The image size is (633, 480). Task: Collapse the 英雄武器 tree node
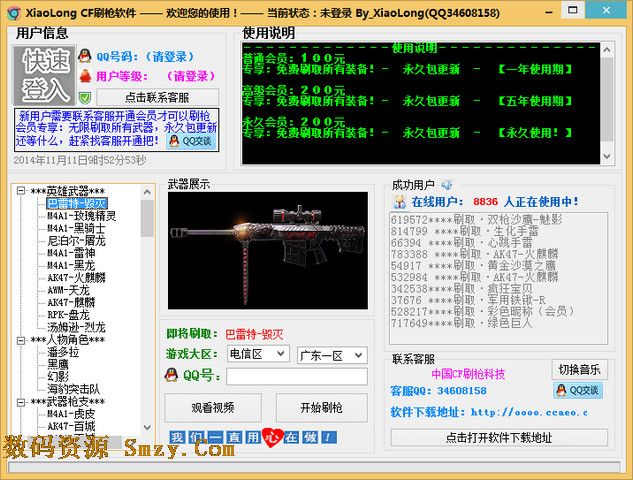[22, 191]
